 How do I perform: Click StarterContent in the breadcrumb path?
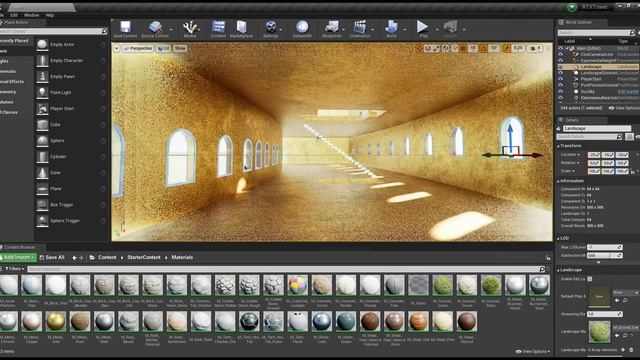point(144,258)
